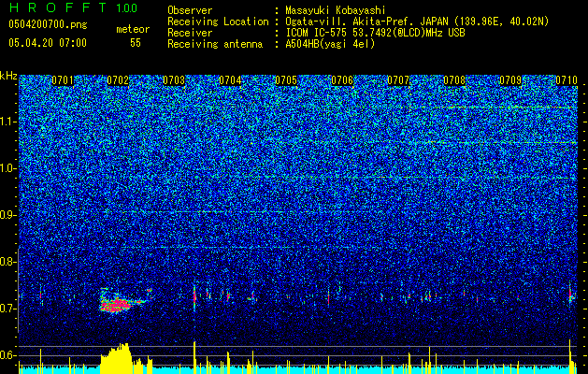Click the 0701 time marker

[63, 80]
